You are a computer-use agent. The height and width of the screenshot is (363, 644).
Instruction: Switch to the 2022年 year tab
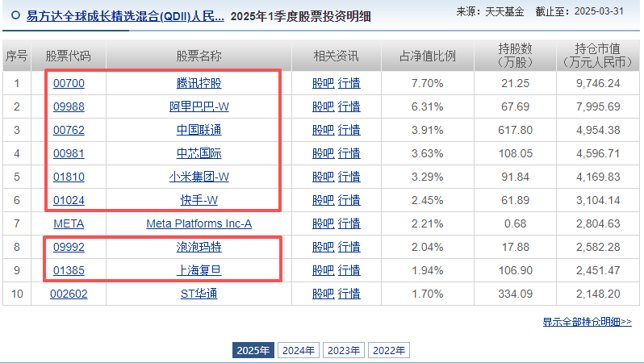coord(389,350)
